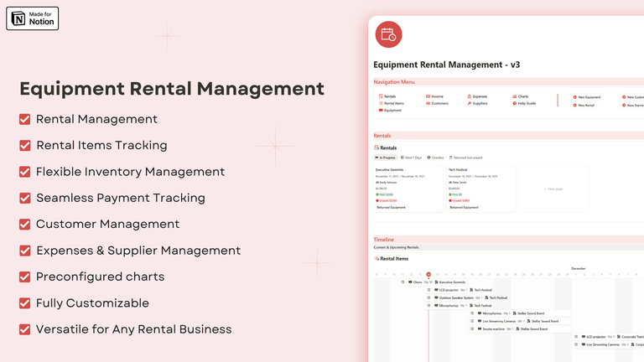Click the Suppliers wrench icon
The image size is (644, 362).
[x=470, y=103]
